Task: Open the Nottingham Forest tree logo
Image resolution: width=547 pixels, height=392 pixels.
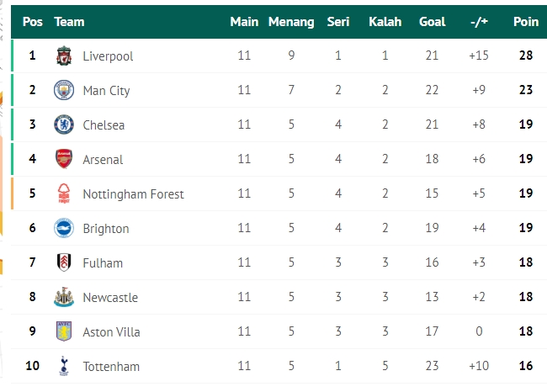Action: (64, 193)
